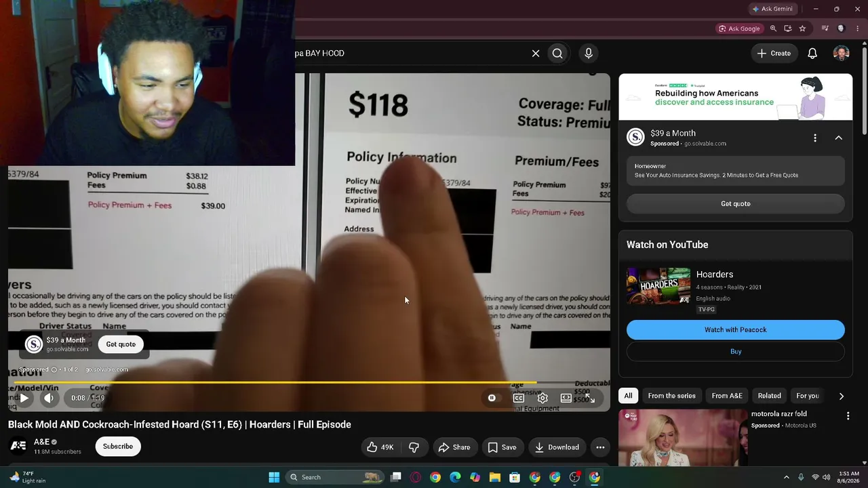Subscribe to the A&E channel

tap(118, 446)
